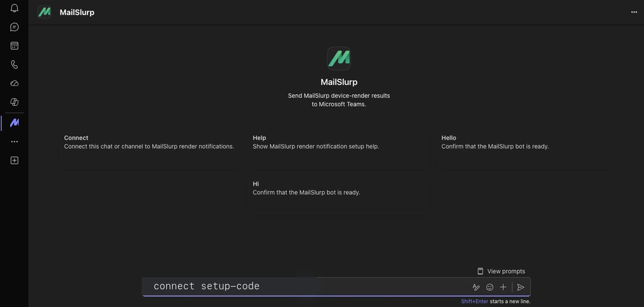The width and height of the screenshot is (644, 307).
Task: Open the compose box plus actions menu
Action: (503, 287)
